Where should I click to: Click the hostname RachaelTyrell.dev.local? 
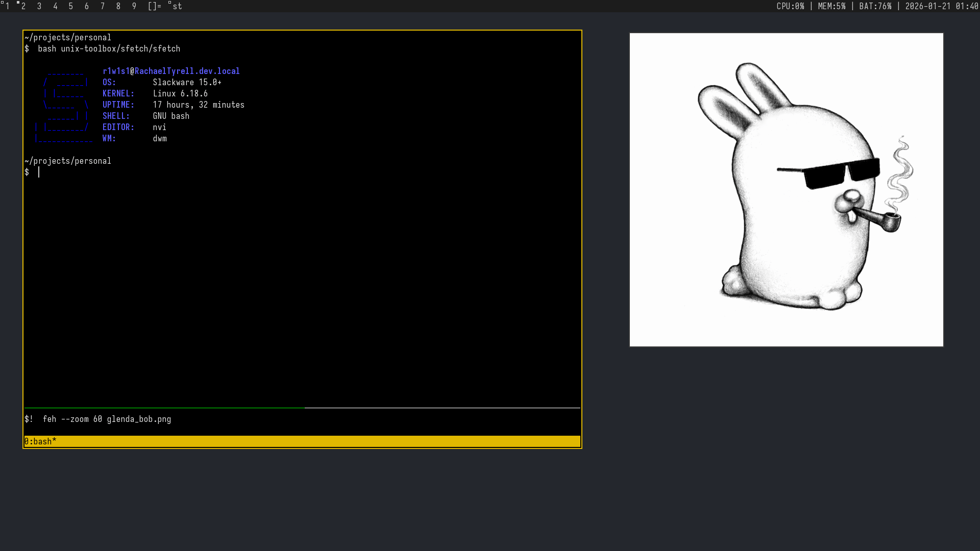187,71
